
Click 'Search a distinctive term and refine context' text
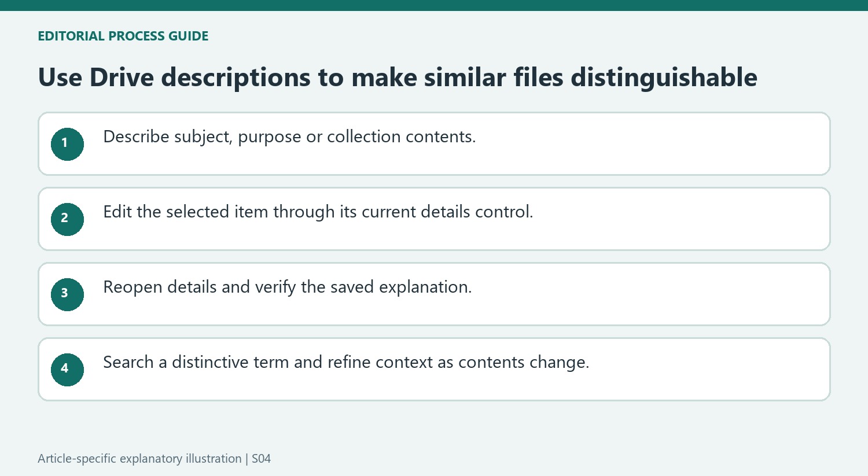click(269, 363)
